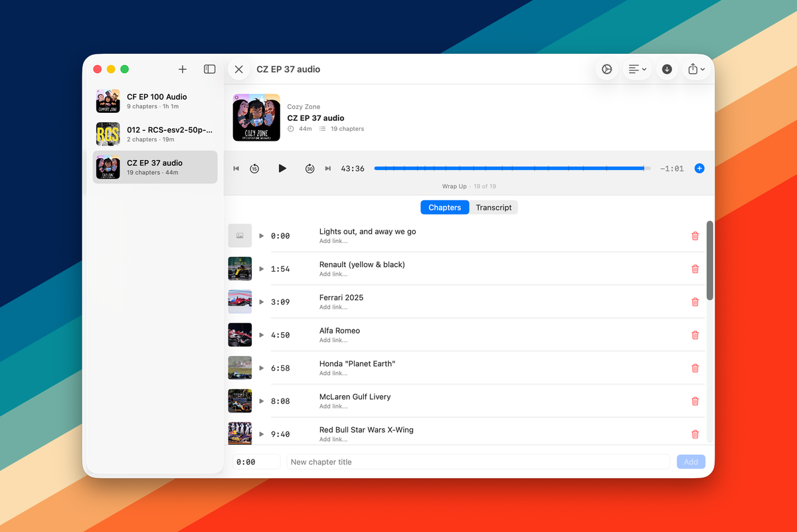
Task: Skip to the previous chapter
Action: tap(236, 169)
